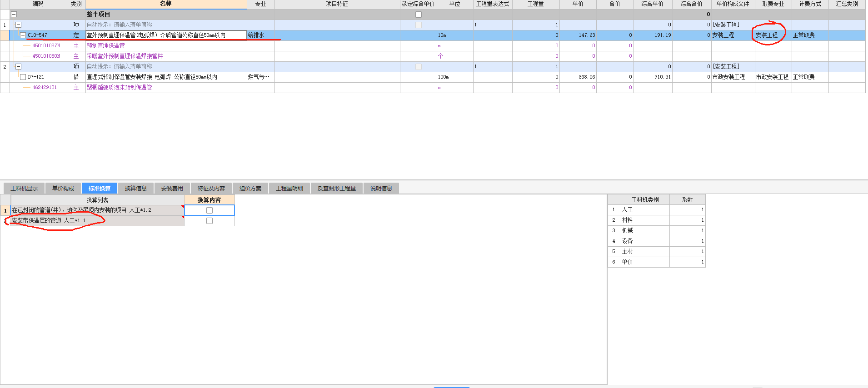Click the 计费方式 column header
868x388 pixels.
tap(810, 4)
